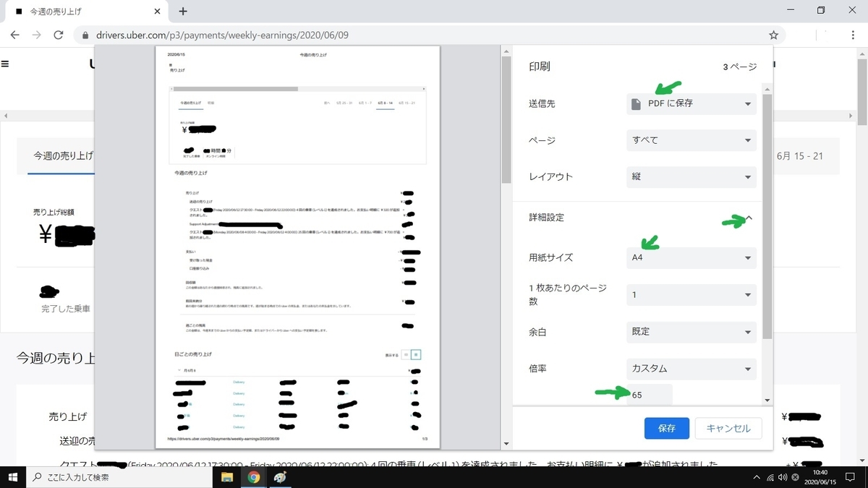Image resolution: width=868 pixels, height=488 pixels.
Task: Reload the page with the refresh icon
Action: (59, 35)
